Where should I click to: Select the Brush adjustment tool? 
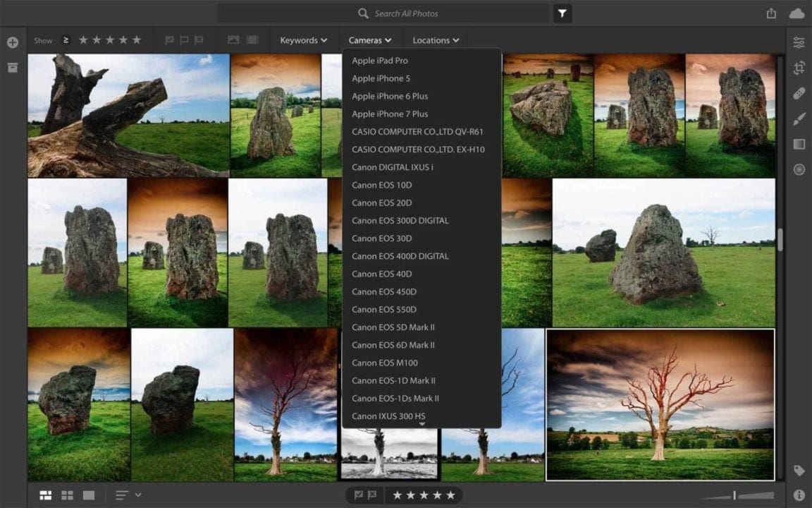799,119
